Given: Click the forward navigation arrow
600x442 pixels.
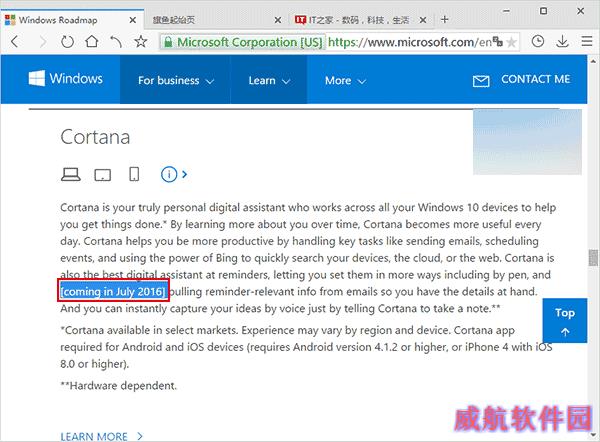Looking at the screenshot, I should (x=42, y=41).
